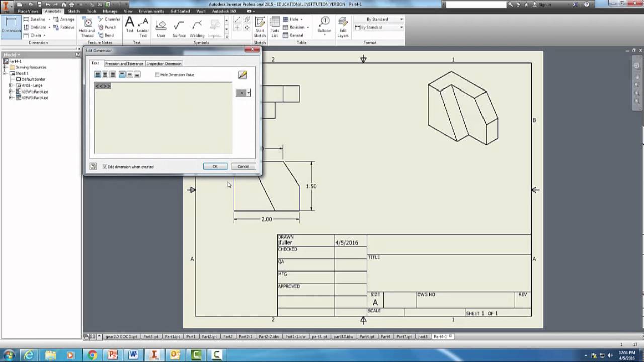Click the General table tool
The width and height of the screenshot is (644, 362).
coord(293,35)
